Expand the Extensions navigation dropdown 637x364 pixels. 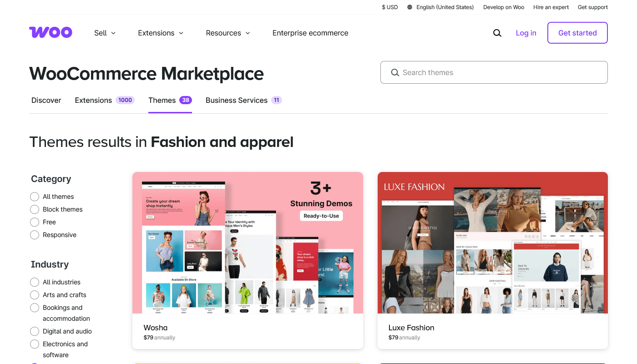(161, 33)
